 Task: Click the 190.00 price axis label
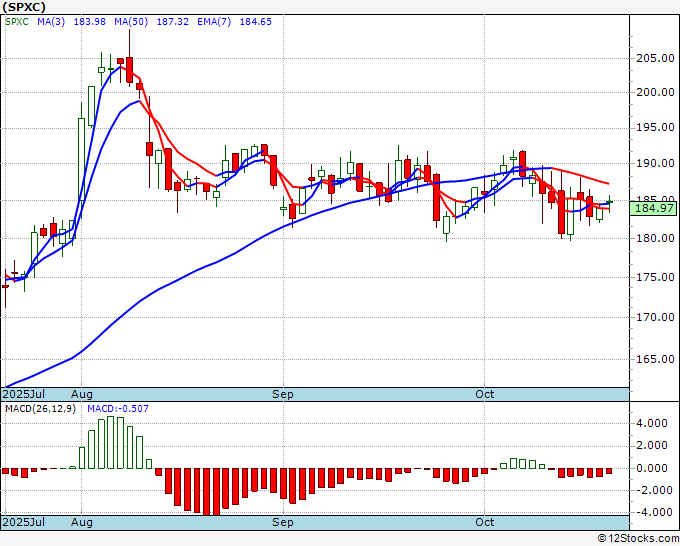click(x=655, y=163)
